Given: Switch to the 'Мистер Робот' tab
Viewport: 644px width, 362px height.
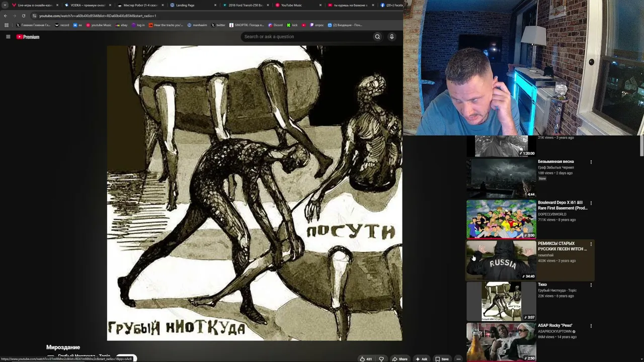Looking at the screenshot, I should click(x=140, y=5).
